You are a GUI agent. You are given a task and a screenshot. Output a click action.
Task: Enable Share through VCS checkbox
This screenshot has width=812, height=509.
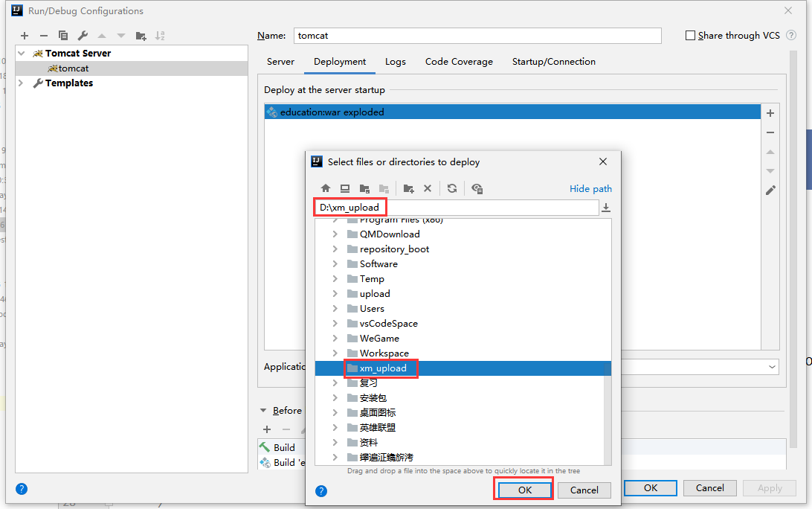pyautogui.click(x=690, y=35)
